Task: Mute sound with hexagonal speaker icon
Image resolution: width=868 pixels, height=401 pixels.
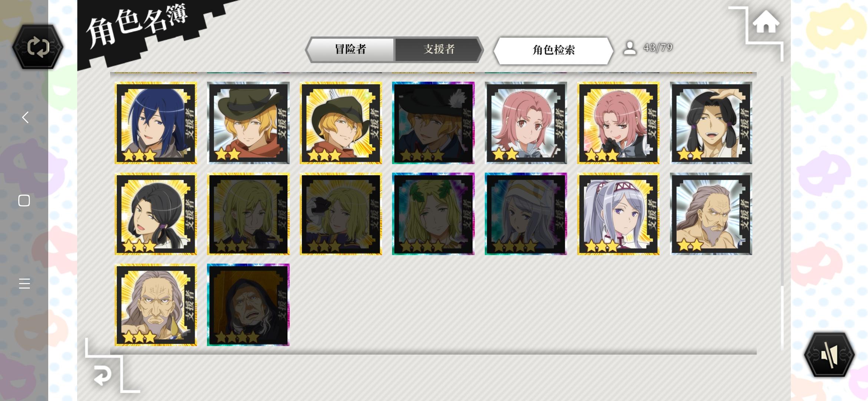Action: 829,355
